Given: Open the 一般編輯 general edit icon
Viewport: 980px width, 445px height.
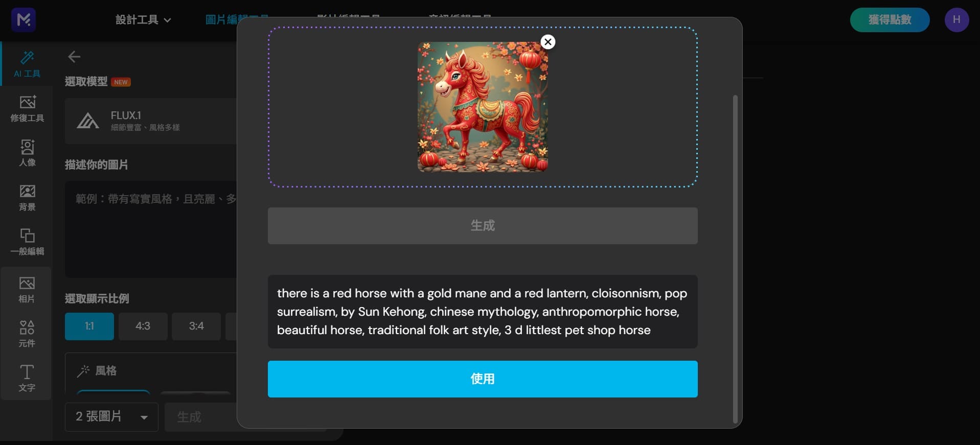Looking at the screenshot, I should [27, 242].
